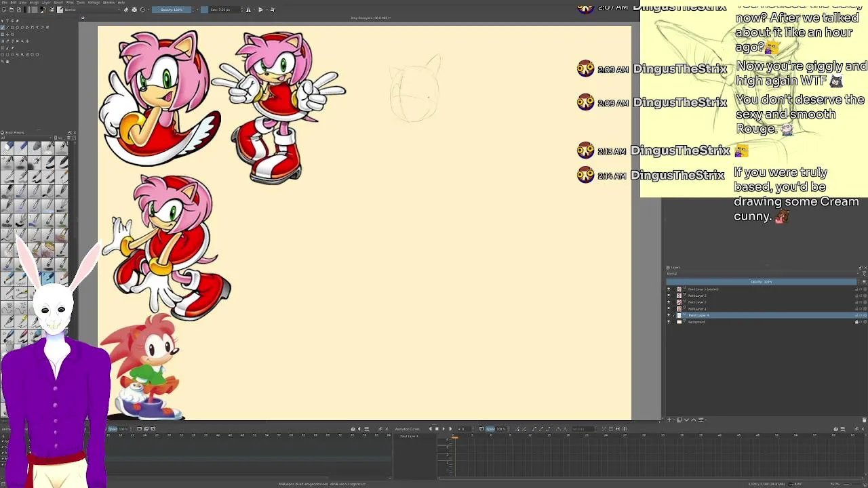Viewport: 868px width, 488px height.
Task: Select the Move tool
Action: click(x=7, y=35)
